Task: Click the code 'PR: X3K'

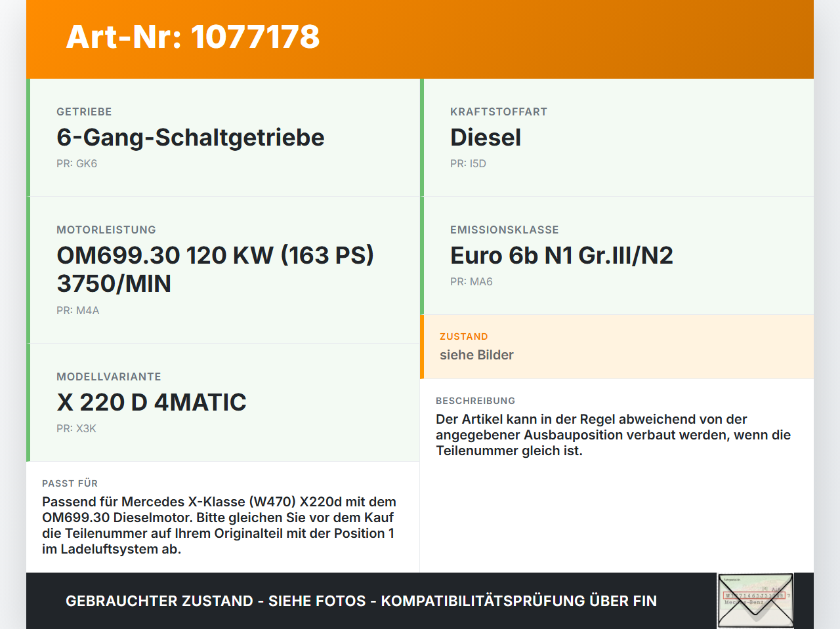Action: (76, 428)
